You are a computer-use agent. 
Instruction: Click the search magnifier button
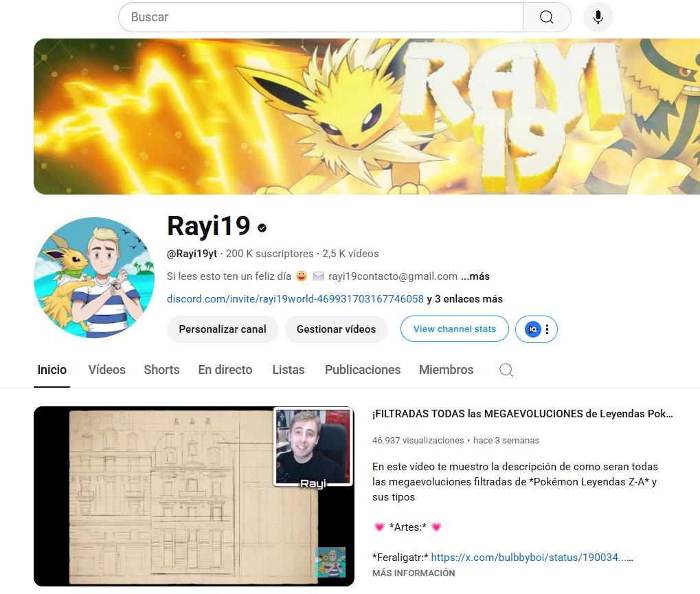pos(546,17)
